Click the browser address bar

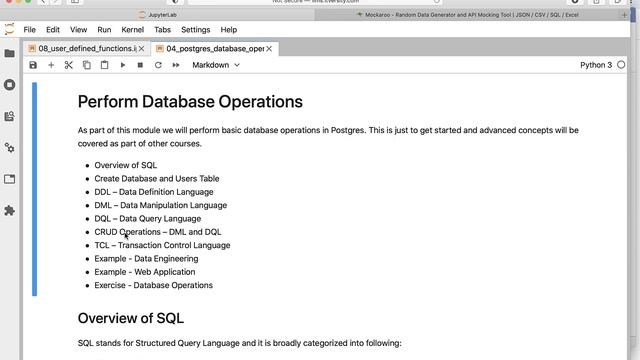point(315,2)
